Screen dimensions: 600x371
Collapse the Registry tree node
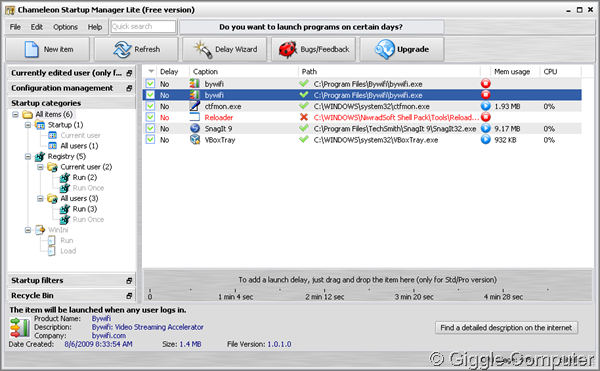28,156
